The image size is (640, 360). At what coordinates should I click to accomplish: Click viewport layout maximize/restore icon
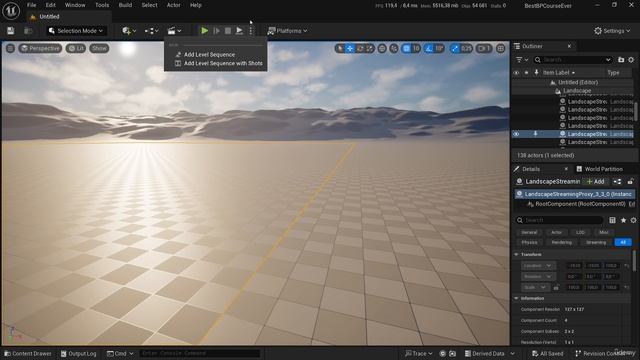(501, 49)
